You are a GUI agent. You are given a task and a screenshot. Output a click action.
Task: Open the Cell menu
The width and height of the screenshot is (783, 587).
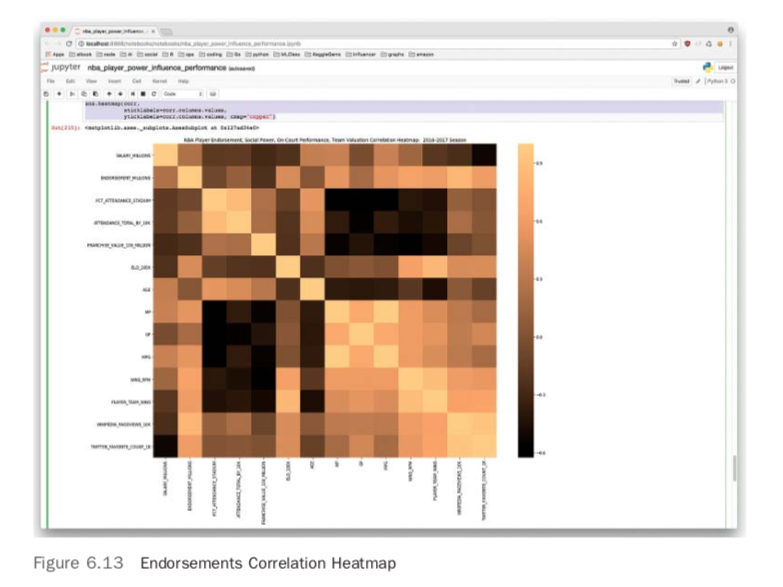pyautogui.click(x=136, y=81)
